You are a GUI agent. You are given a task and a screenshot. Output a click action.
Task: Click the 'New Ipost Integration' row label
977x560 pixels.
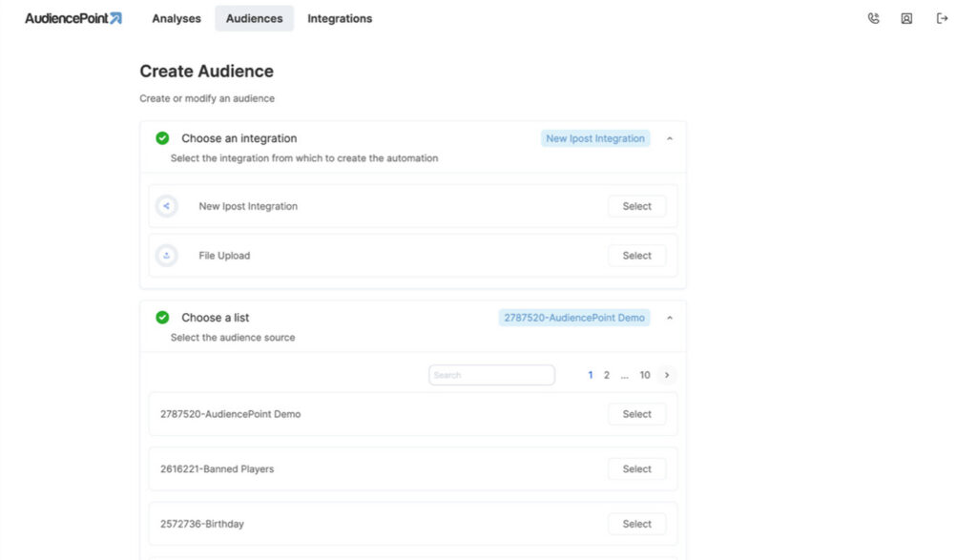248,206
